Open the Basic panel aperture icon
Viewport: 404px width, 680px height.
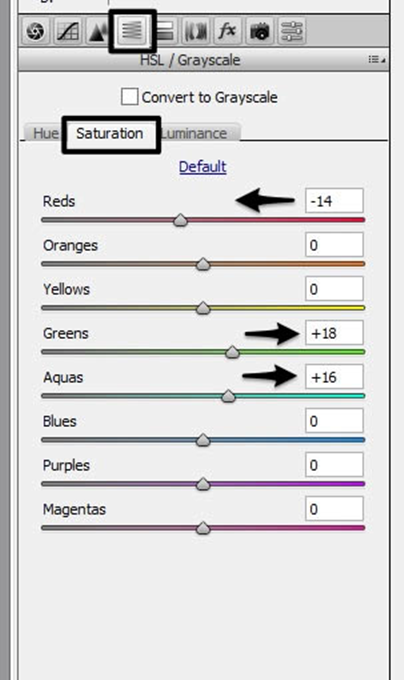point(36,32)
